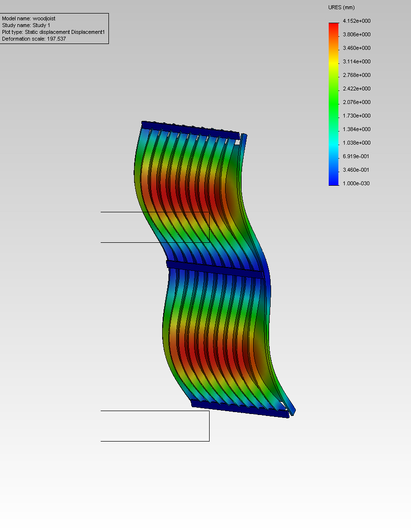Click the legend value 1.038e+000
This screenshot has width=411, height=532.
pyautogui.click(x=357, y=143)
